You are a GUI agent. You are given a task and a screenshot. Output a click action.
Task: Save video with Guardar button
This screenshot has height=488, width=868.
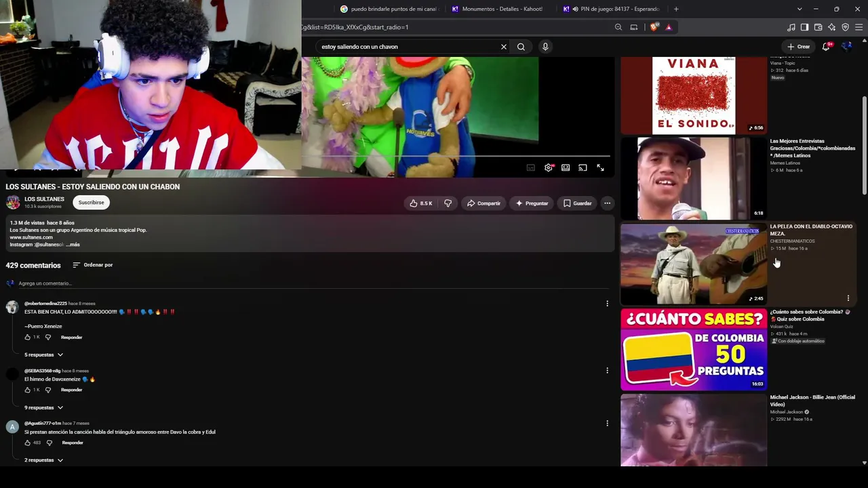[x=577, y=203]
